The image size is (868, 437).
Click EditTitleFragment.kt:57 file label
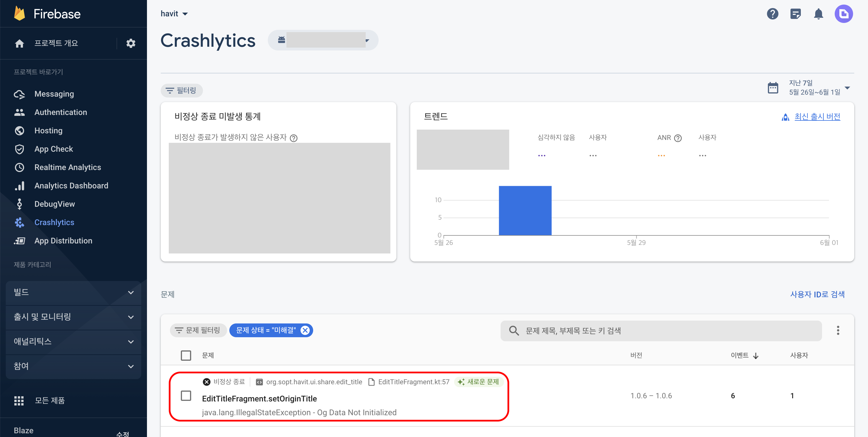click(x=413, y=382)
